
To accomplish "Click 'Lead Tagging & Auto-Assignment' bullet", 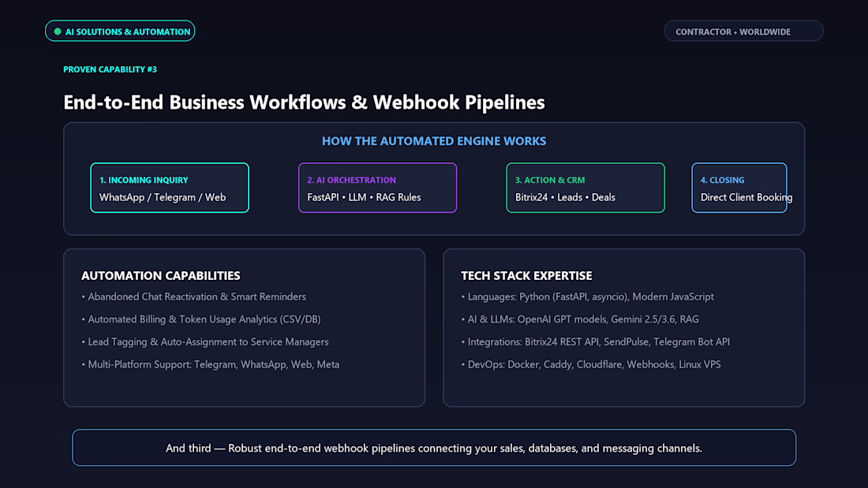I will pyautogui.click(x=205, y=342).
